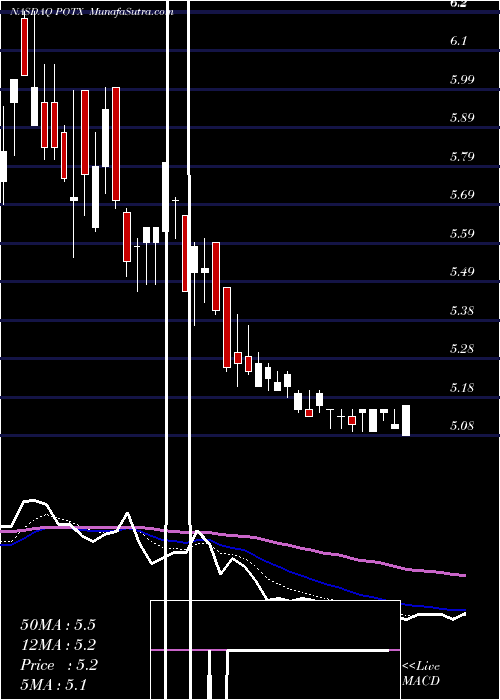Screen dimensions: 500x700
Task: Click the Live MACD label
Action: [421, 673]
